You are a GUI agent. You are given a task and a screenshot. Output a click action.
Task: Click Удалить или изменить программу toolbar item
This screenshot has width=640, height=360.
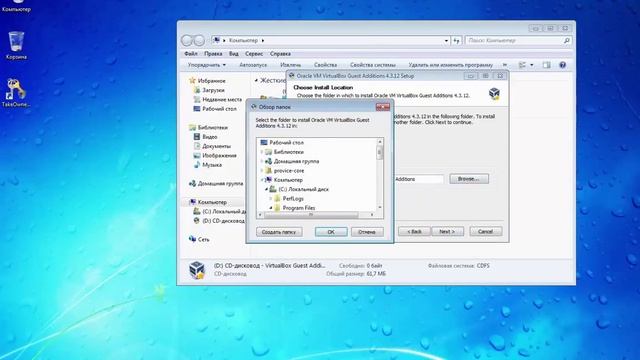(451, 65)
